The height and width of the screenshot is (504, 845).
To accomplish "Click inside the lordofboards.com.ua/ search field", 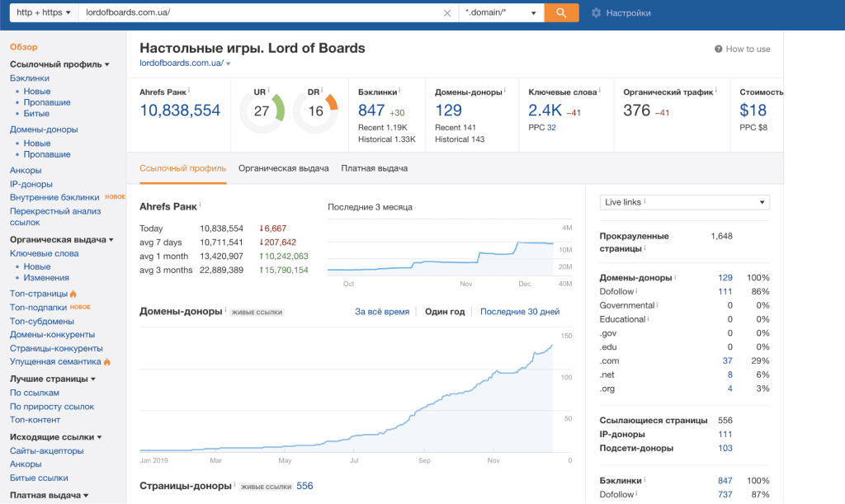I will pos(248,13).
